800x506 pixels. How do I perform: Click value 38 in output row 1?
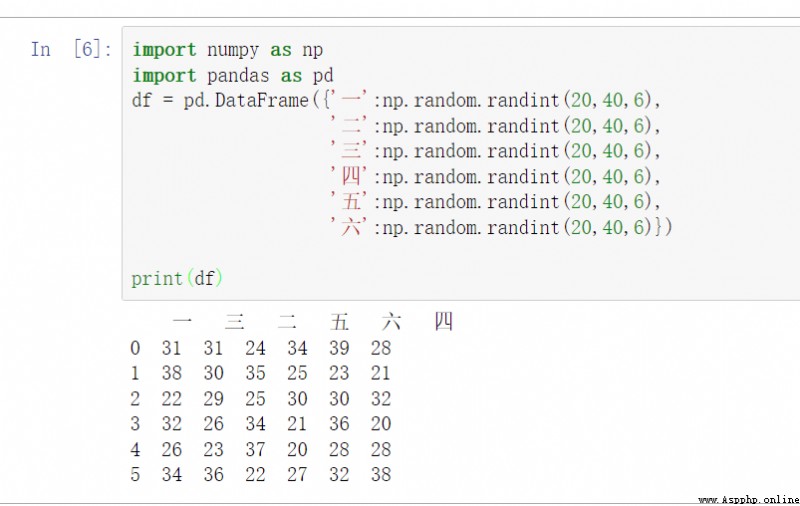pos(171,373)
